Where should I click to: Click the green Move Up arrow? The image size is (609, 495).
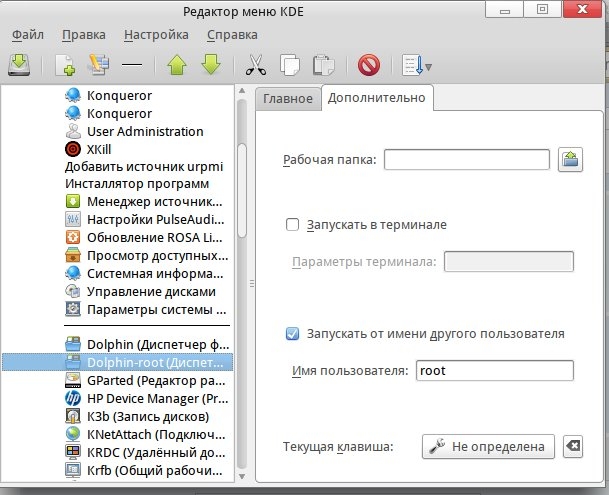177,64
